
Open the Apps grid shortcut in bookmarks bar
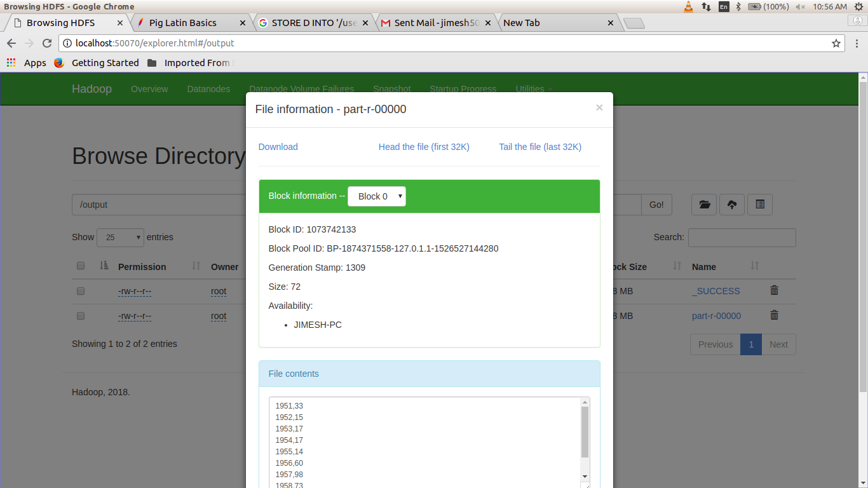(x=27, y=63)
